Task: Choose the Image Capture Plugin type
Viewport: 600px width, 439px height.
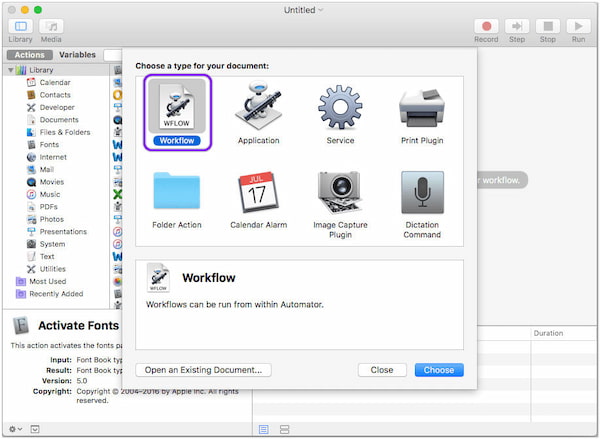Action: [x=340, y=204]
